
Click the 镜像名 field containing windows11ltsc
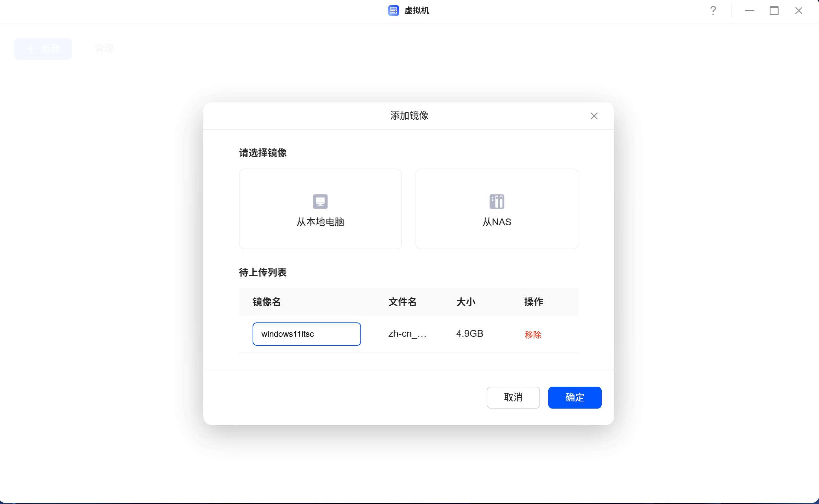tap(306, 334)
